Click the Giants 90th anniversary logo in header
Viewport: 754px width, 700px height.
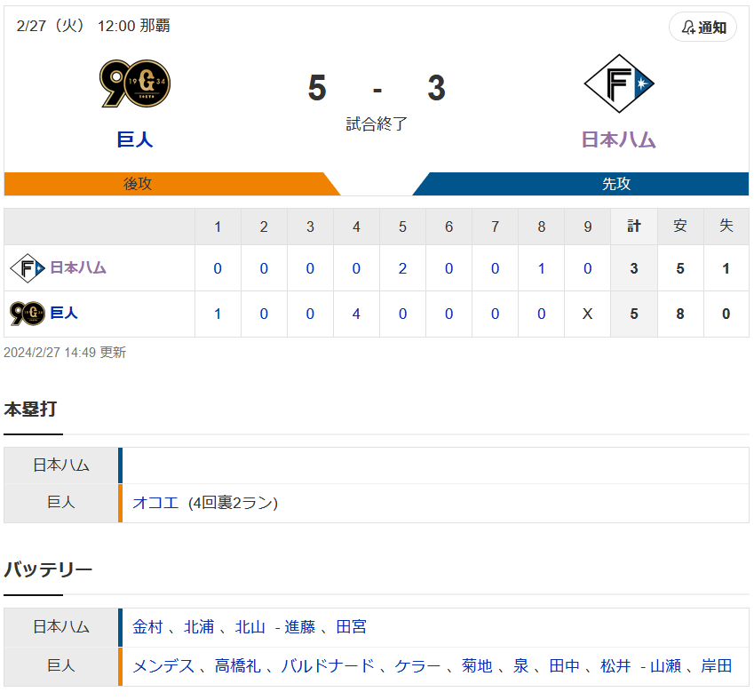coord(135,84)
